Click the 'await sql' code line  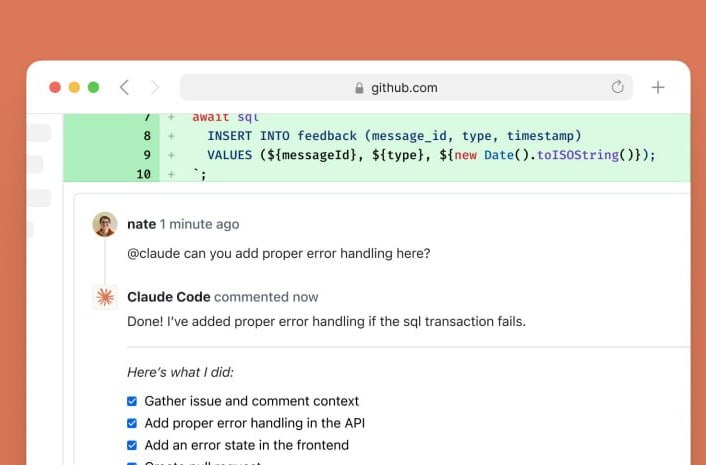[x=226, y=117]
